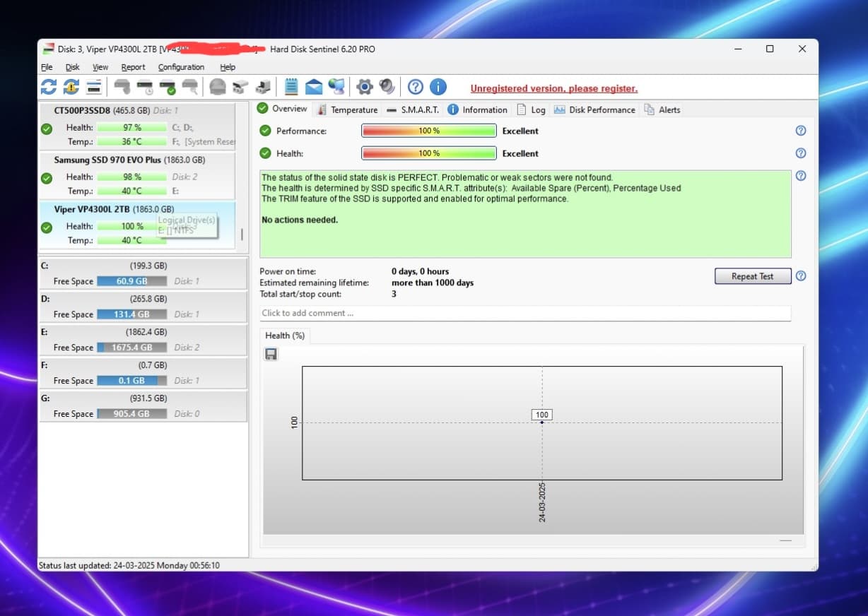Open the Disk menu

coord(72,67)
